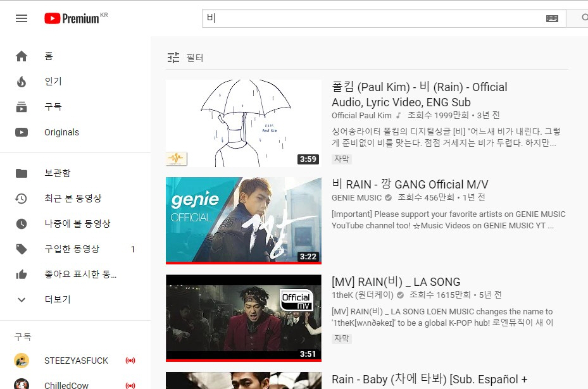This screenshot has width=588, height=389.
Task: Open [MV] RAIN(비) _ LA SONG title
Action: coord(396,282)
